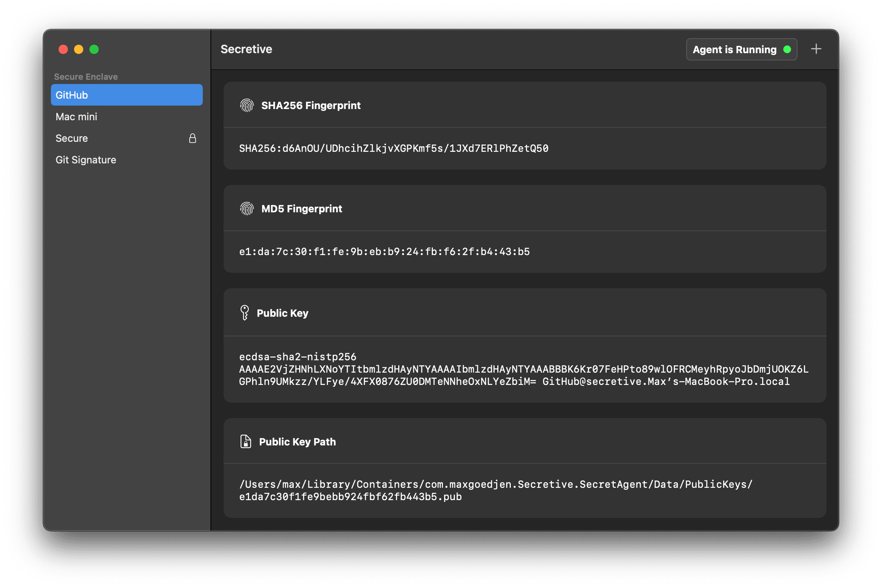Open the locked Secure key entry
Viewport: 882px width, 588px height.
[72, 138]
